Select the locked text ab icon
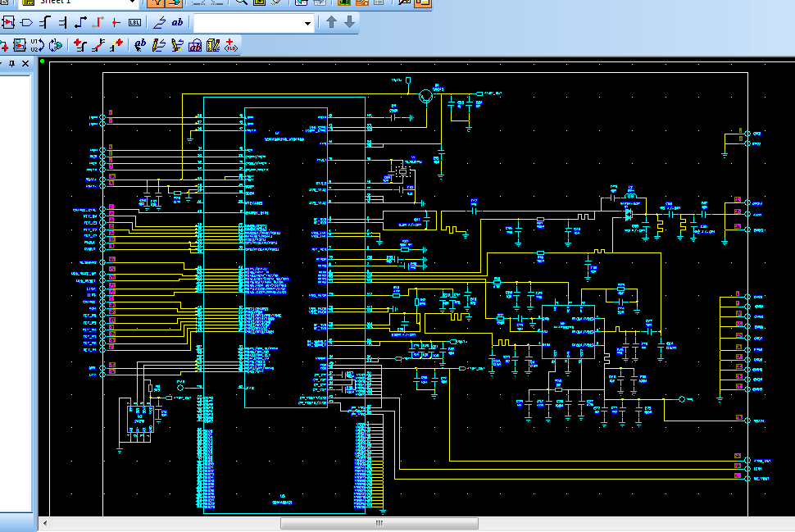Viewport: 795px width, 532px height. (x=195, y=45)
